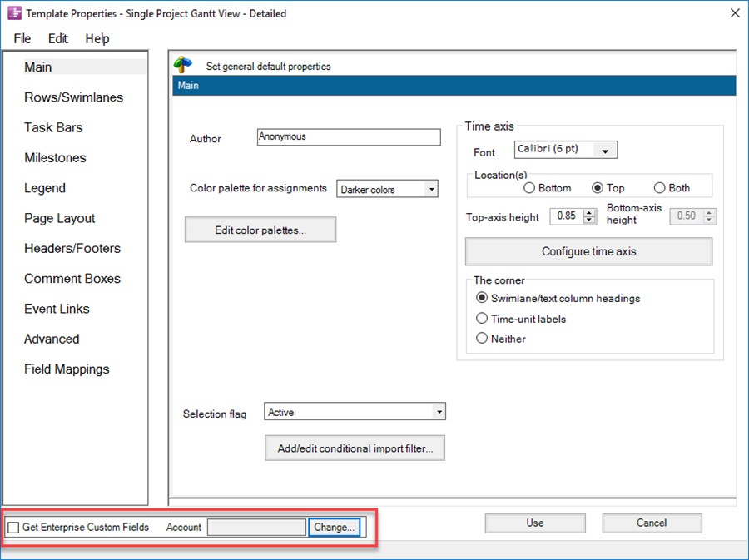Open the Selection flag dropdown

[439, 413]
